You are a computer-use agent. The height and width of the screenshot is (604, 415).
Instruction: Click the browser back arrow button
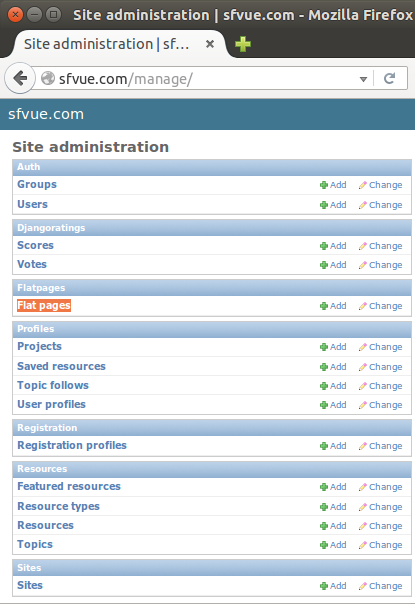pyautogui.click(x=20, y=78)
